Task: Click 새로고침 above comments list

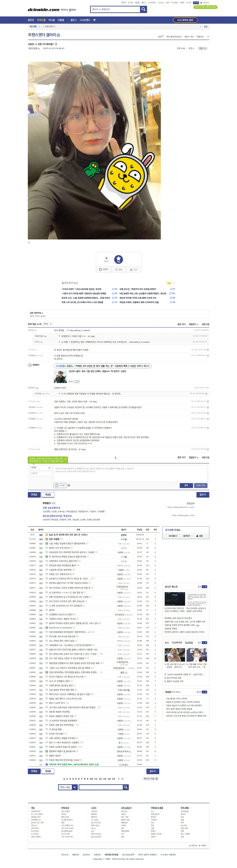Action: (205, 324)
